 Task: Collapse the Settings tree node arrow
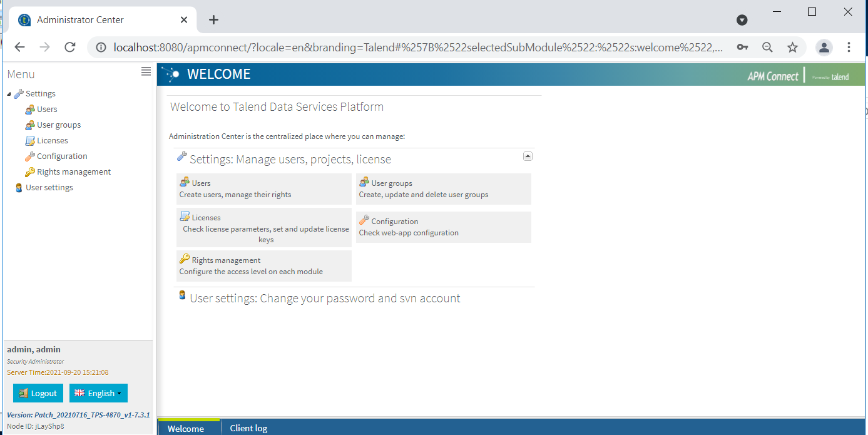coord(9,94)
